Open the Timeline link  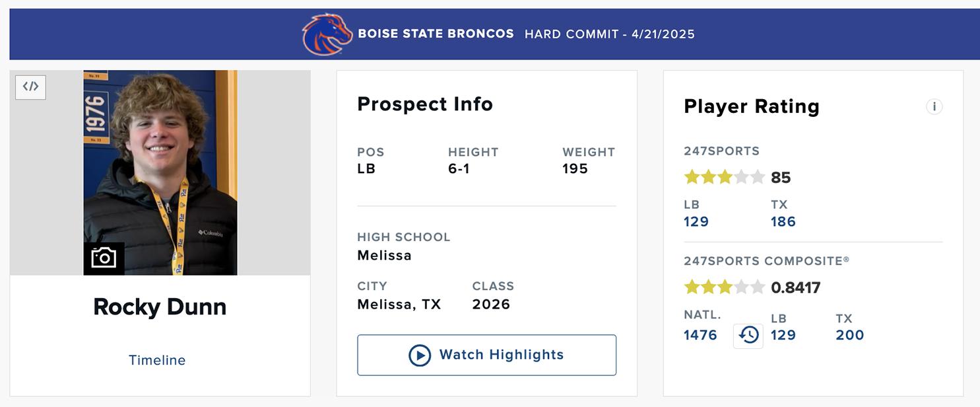(157, 360)
